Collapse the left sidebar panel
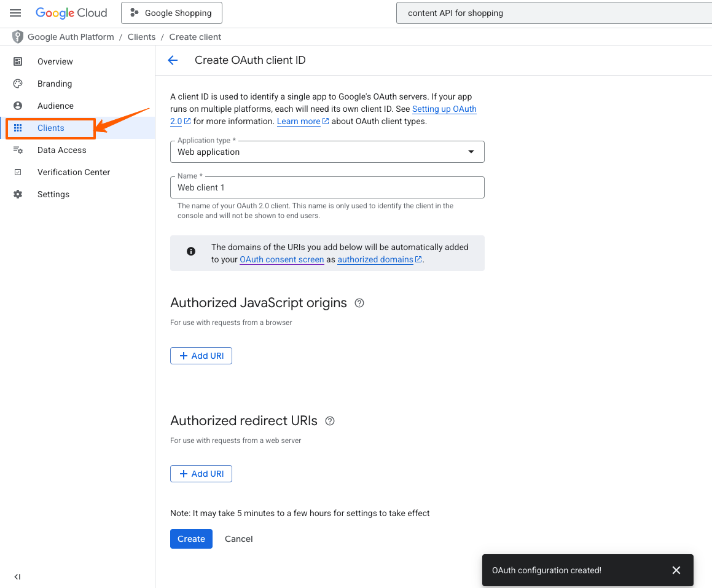Screen dimensions: 712x588 [17, 576]
